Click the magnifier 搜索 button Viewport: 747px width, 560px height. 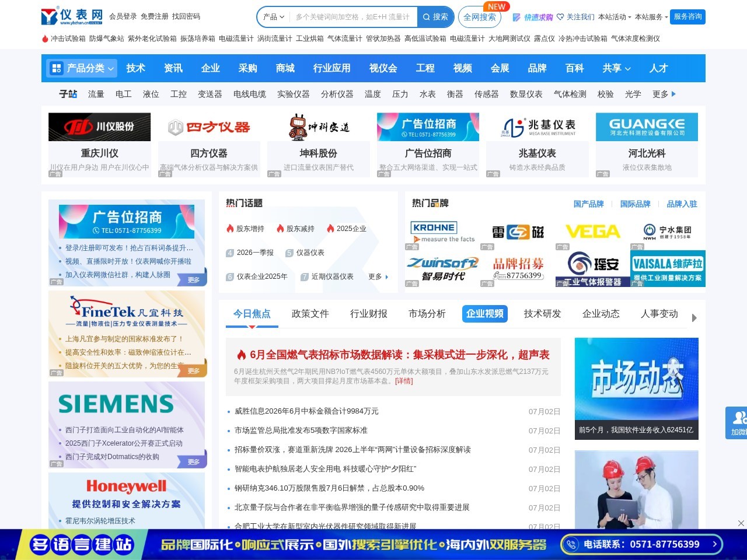point(435,17)
